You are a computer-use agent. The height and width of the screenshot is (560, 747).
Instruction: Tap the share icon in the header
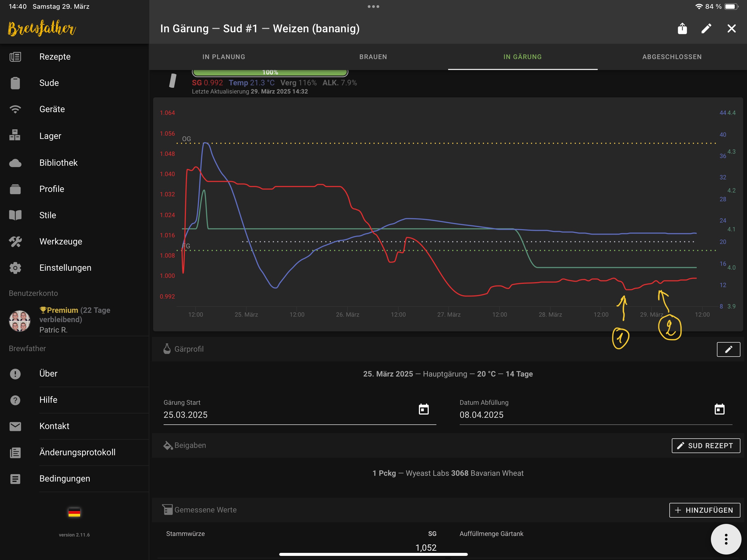point(682,29)
